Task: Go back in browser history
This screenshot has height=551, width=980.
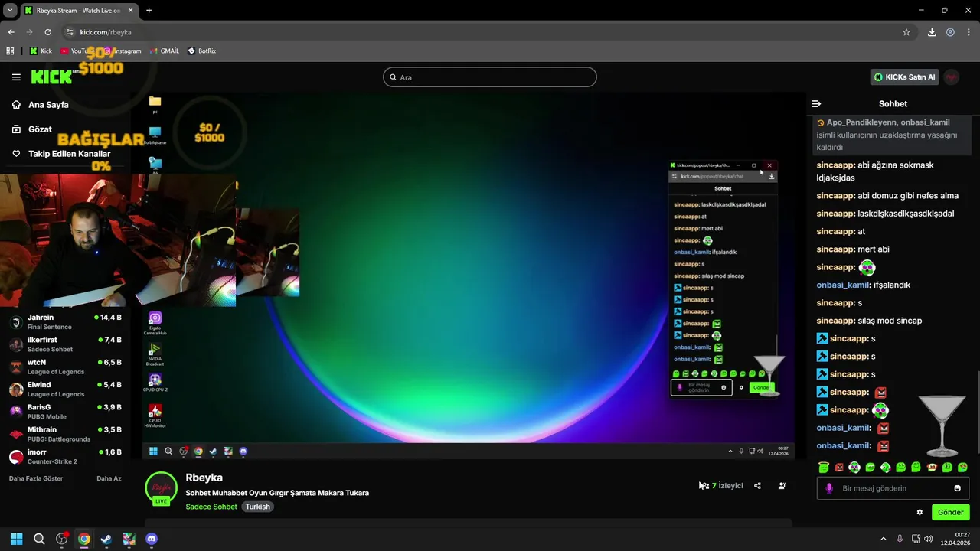Action: [x=11, y=32]
